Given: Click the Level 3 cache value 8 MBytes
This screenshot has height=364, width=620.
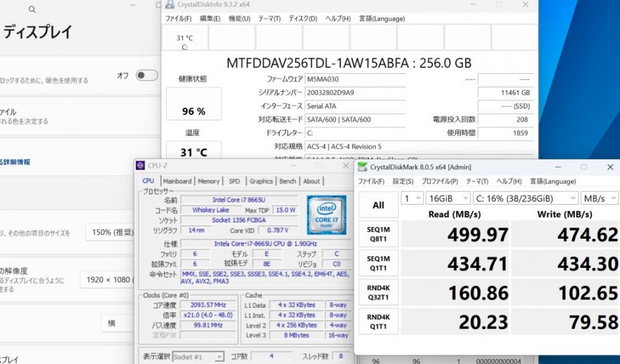Looking at the screenshot, I should [296, 335].
